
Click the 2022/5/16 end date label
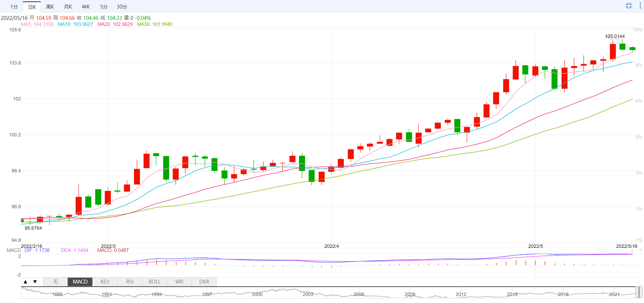tap(627, 246)
